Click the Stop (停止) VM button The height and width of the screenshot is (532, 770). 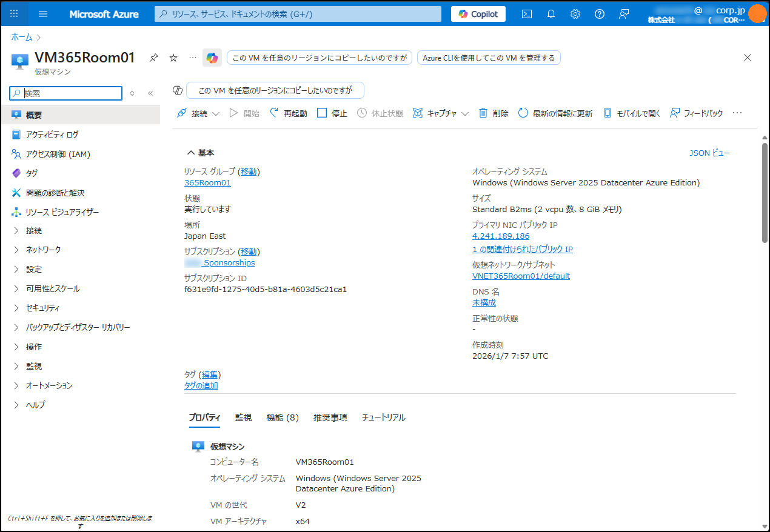point(332,113)
